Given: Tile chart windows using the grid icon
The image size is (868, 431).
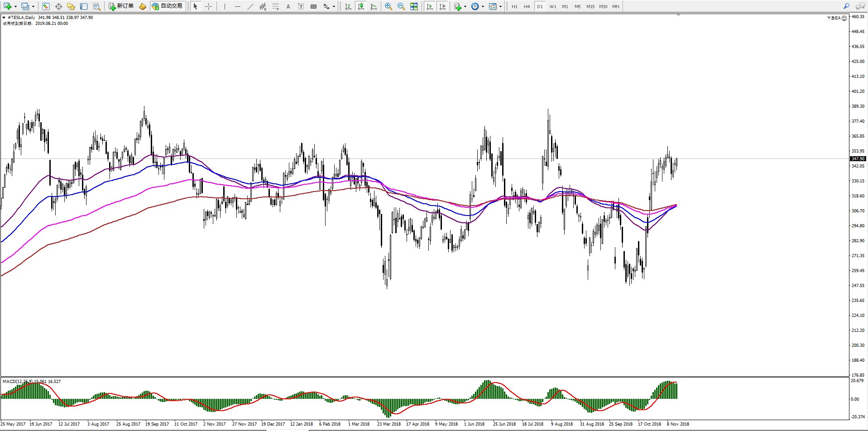Looking at the screenshot, I should click(414, 6).
